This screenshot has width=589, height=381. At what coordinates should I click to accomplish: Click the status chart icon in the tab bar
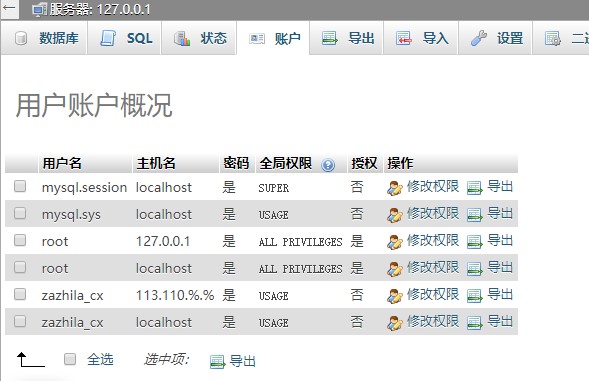pyautogui.click(x=182, y=38)
